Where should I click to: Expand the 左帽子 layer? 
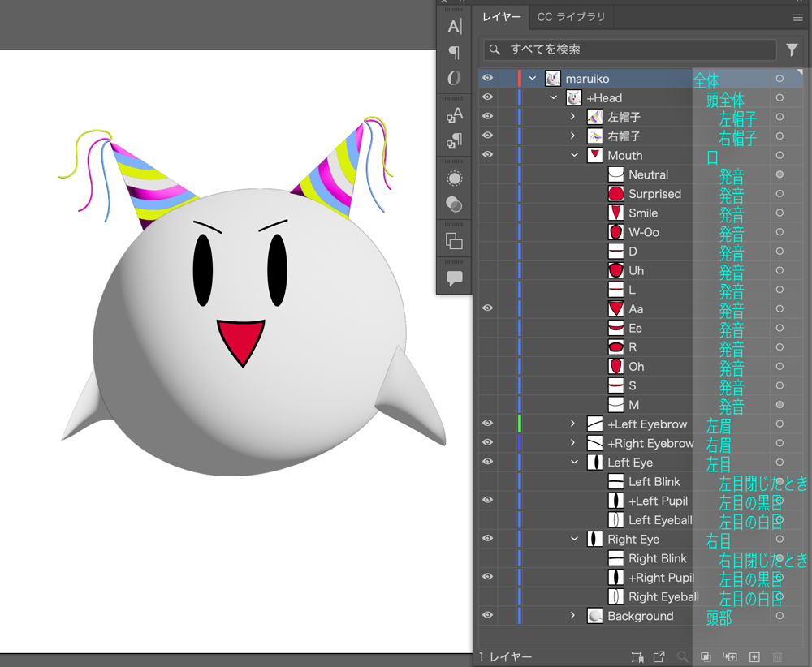[x=572, y=116]
